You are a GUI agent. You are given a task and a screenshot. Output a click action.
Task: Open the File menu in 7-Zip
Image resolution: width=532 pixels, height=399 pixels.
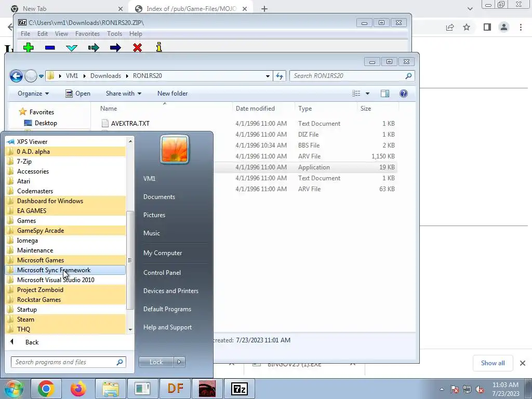pyautogui.click(x=25, y=34)
